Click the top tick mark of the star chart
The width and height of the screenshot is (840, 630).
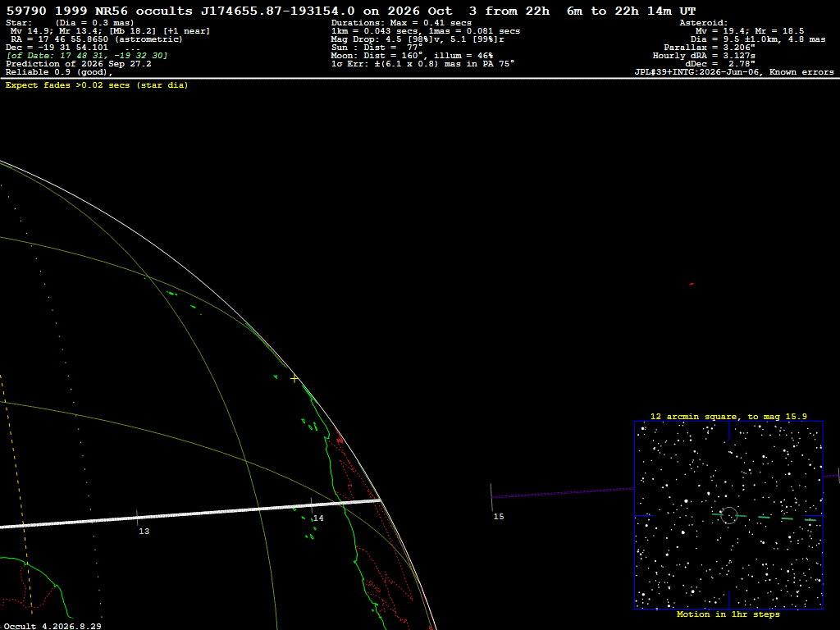[728, 431]
